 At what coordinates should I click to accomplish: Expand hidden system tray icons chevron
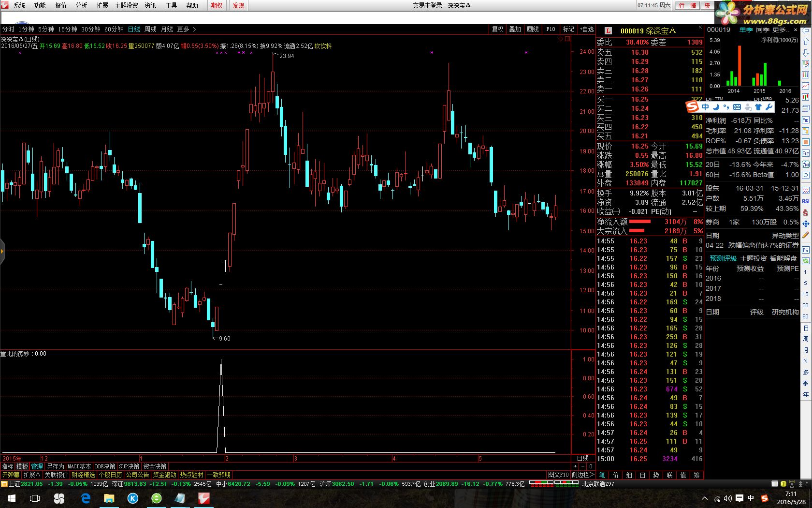705,498
